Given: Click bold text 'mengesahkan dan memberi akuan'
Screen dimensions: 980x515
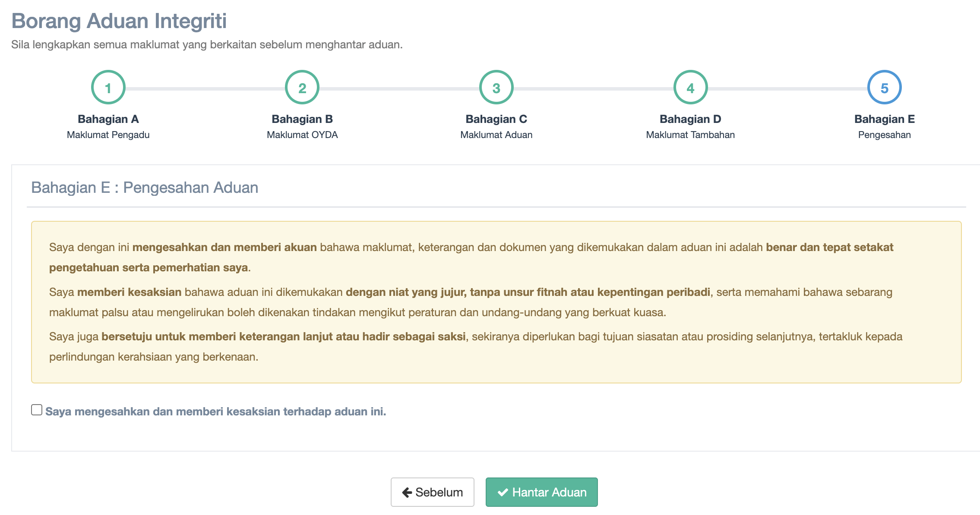Looking at the screenshot, I should tap(224, 247).
